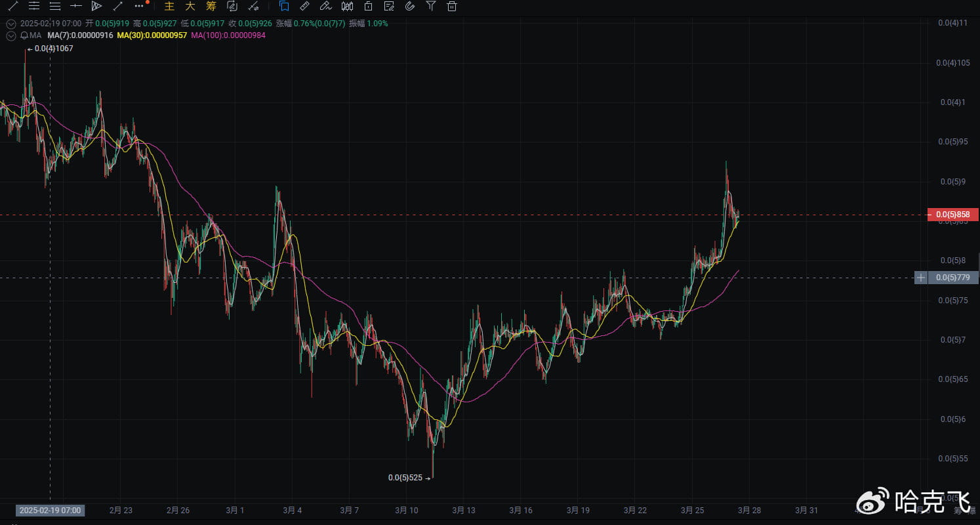
Task: Toggle the 主 main-force indicator
Action: 169,7
